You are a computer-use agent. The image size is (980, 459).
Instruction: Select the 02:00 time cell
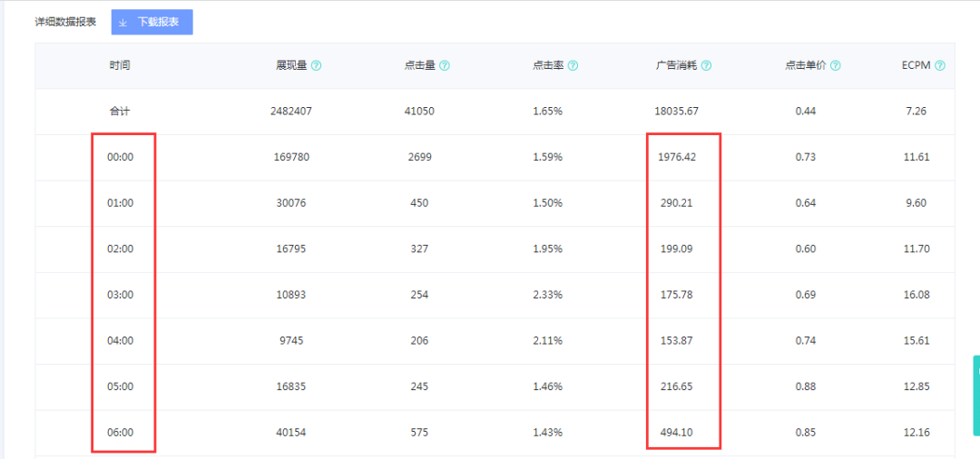pyautogui.click(x=120, y=249)
